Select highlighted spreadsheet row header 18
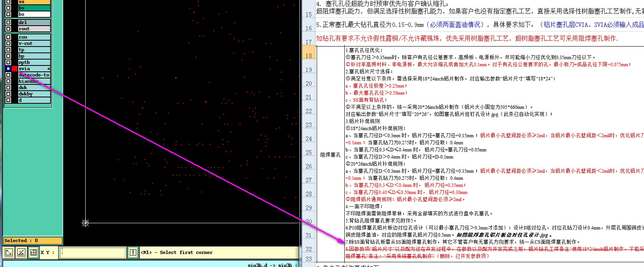 tap(308, 53)
